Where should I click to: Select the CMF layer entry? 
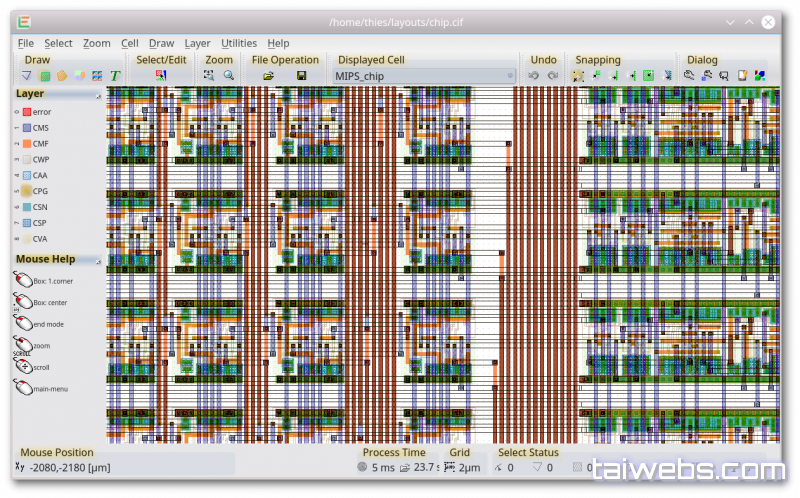tap(40, 144)
